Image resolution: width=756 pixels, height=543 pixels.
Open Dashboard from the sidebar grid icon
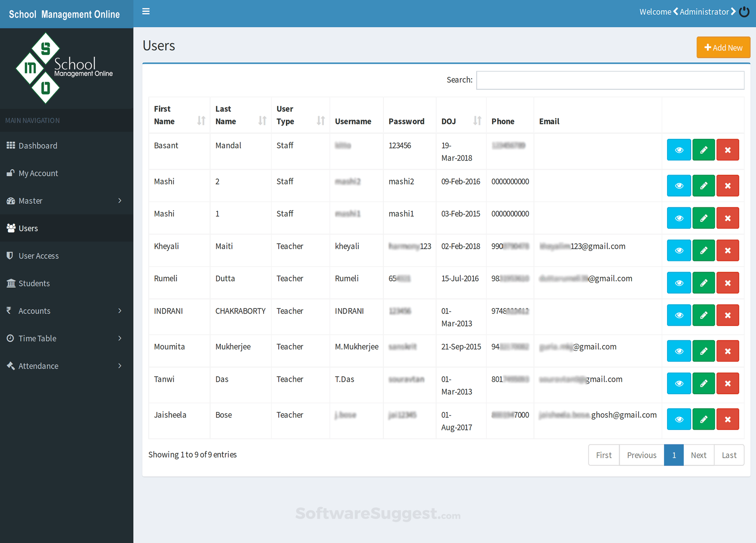(x=11, y=145)
